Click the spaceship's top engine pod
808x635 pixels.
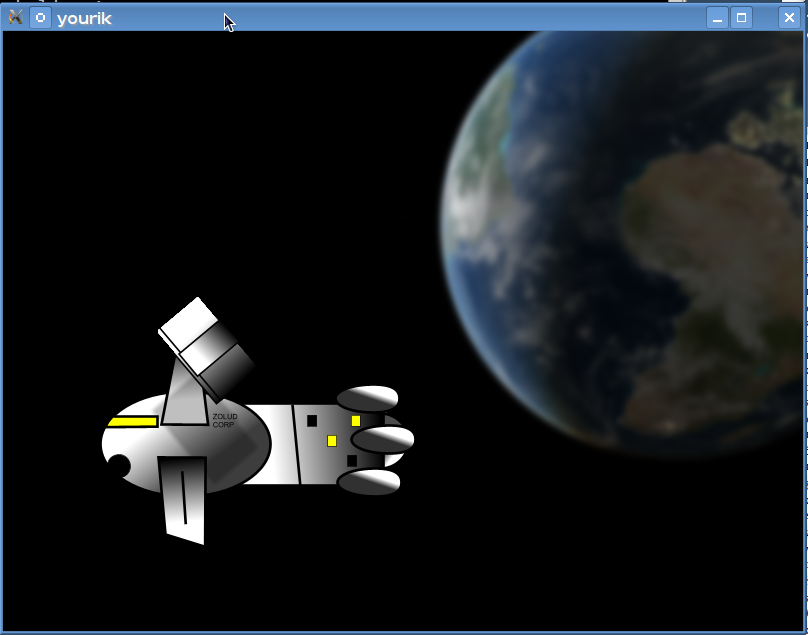[367, 398]
